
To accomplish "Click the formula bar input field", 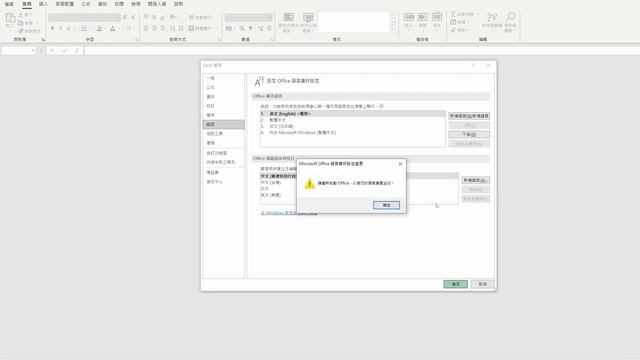I will click(x=362, y=51).
